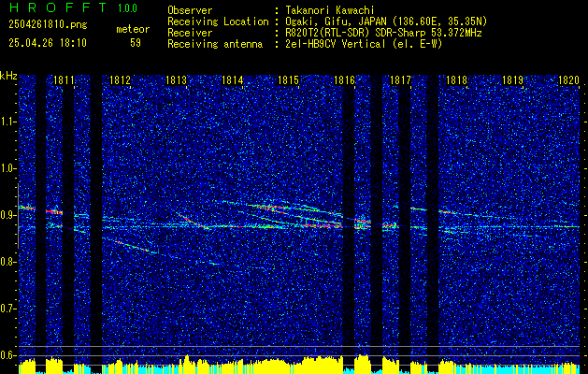
Task: Click the 1815 time marker
Action: pyautogui.click(x=288, y=80)
